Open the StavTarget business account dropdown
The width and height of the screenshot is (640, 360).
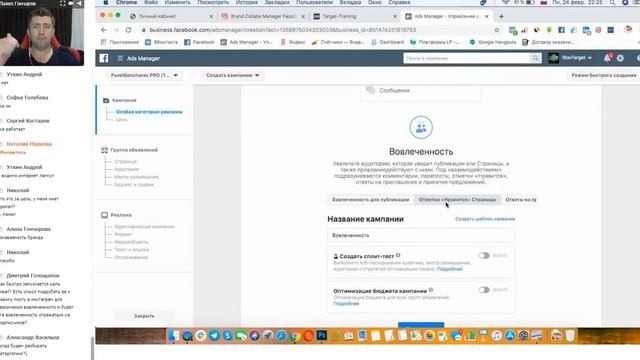click(x=571, y=58)
